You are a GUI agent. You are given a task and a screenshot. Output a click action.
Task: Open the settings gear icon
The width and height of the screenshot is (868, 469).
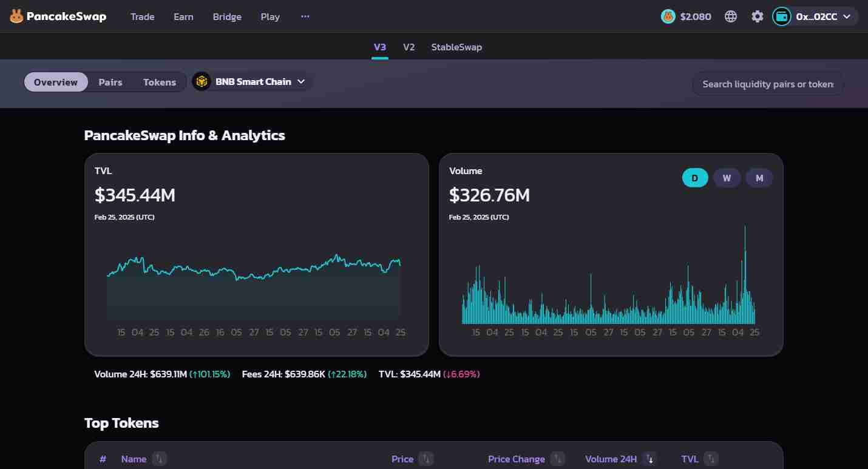click(758, 16)
